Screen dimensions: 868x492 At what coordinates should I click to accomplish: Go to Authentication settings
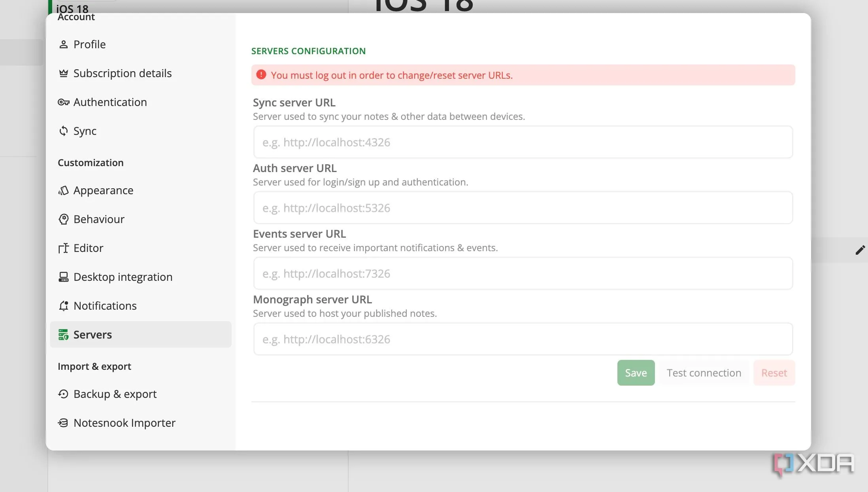(x=141, y=102)
